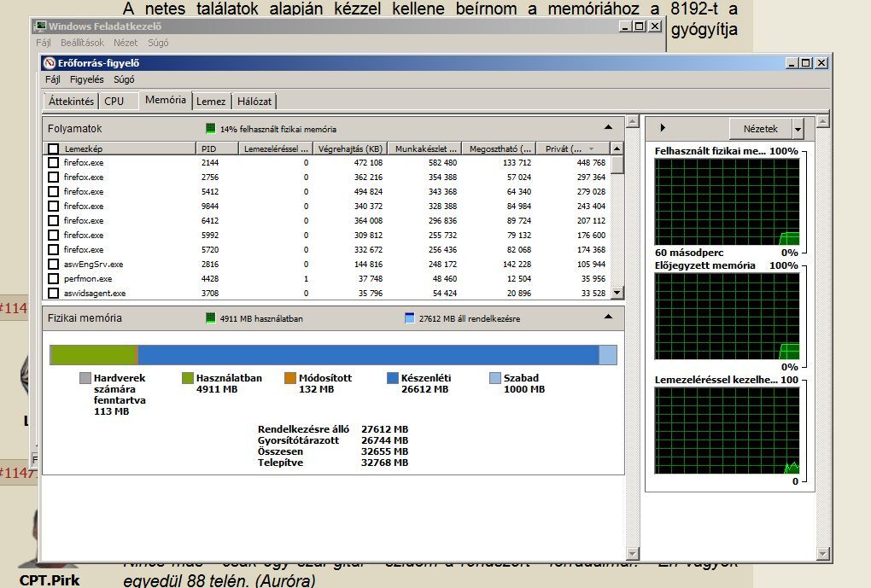This screenshot has width=871, height=588.
Task: Sort by the PID column header
Action: point(217,148)
